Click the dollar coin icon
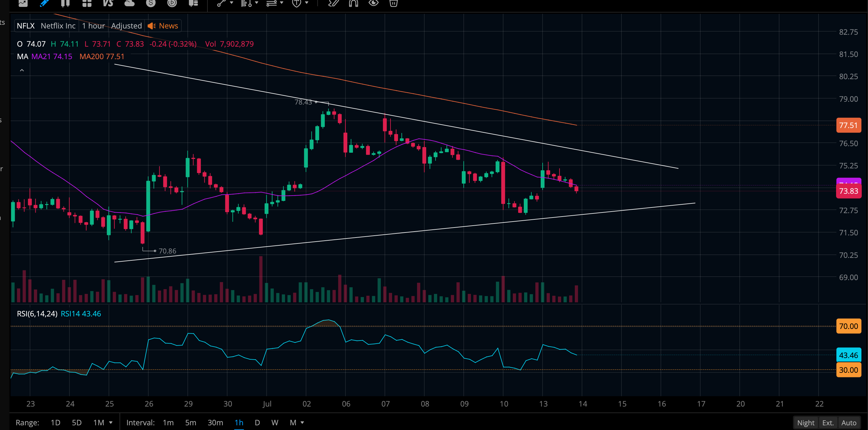 point(151,3)
